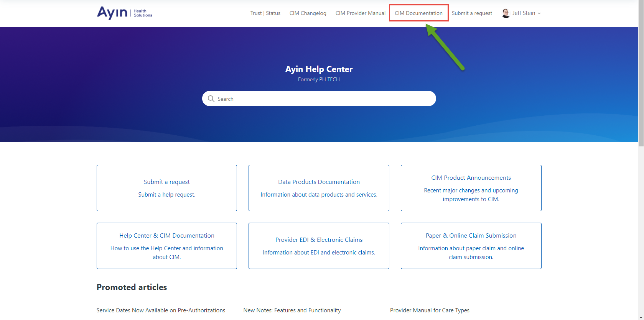This screenshot has height=320, width=644.
Task: Open Provider Manual for Care Types article
Action: click(430, 310)
